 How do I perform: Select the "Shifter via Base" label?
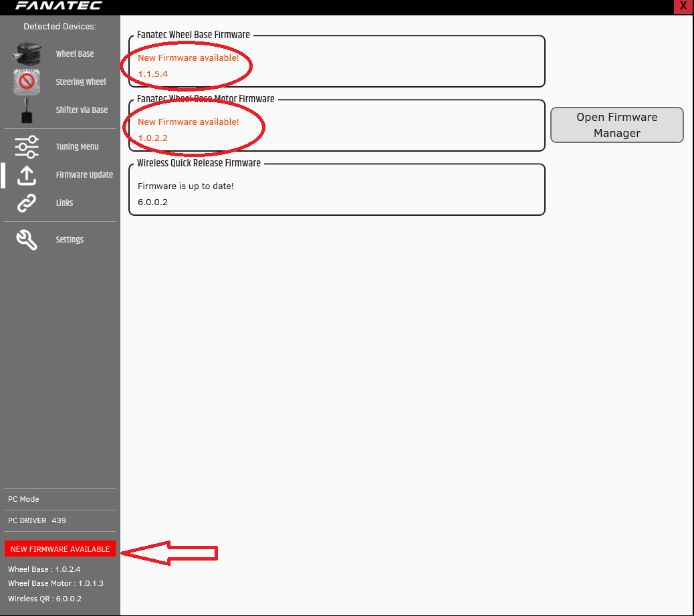[82, 110]
